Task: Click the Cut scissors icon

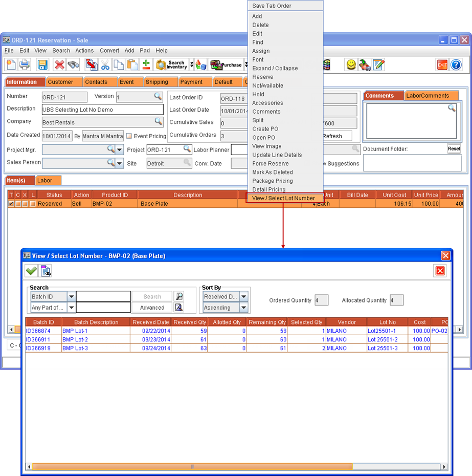Action: point(105,65)
